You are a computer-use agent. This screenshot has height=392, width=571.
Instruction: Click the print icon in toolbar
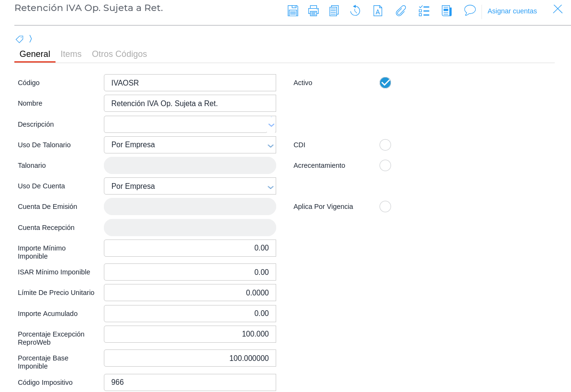pos(313,11)
